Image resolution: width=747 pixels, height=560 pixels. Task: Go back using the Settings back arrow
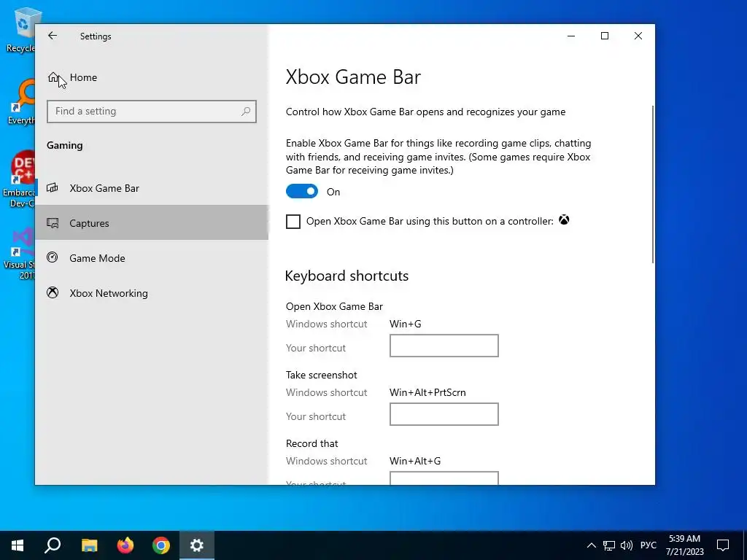point(53,36)
